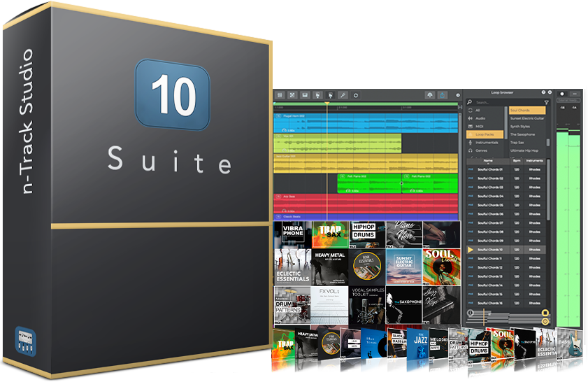Choose the Trap Sax pack entry
This screenshot has height=382, width=588.
coord(527,143)
